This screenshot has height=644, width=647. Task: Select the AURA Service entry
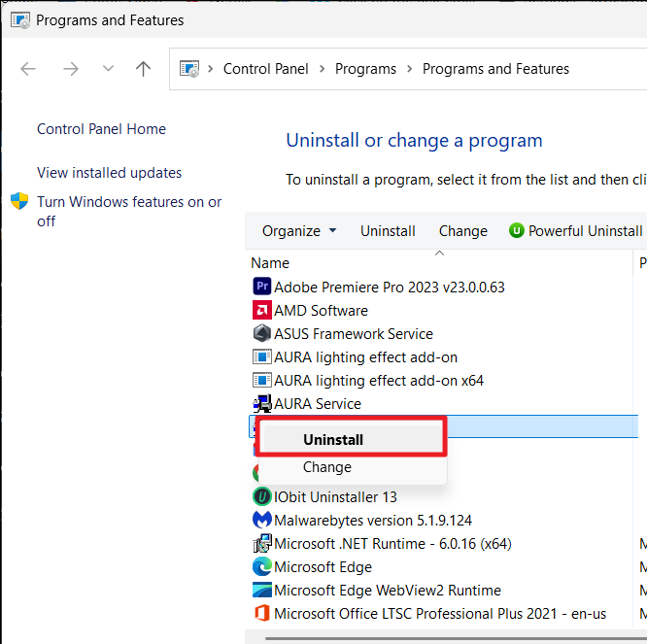click(x=318, y=403)
